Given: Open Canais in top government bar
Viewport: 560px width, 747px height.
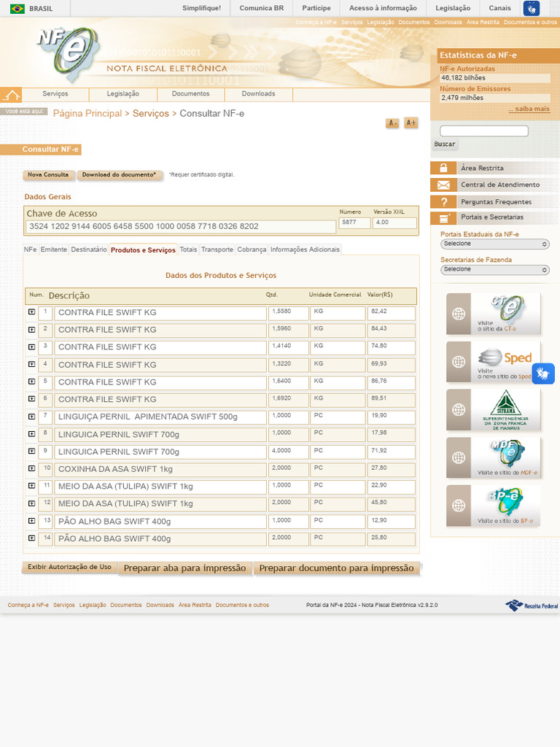Looking at the screenshot, I should (500, 8).
